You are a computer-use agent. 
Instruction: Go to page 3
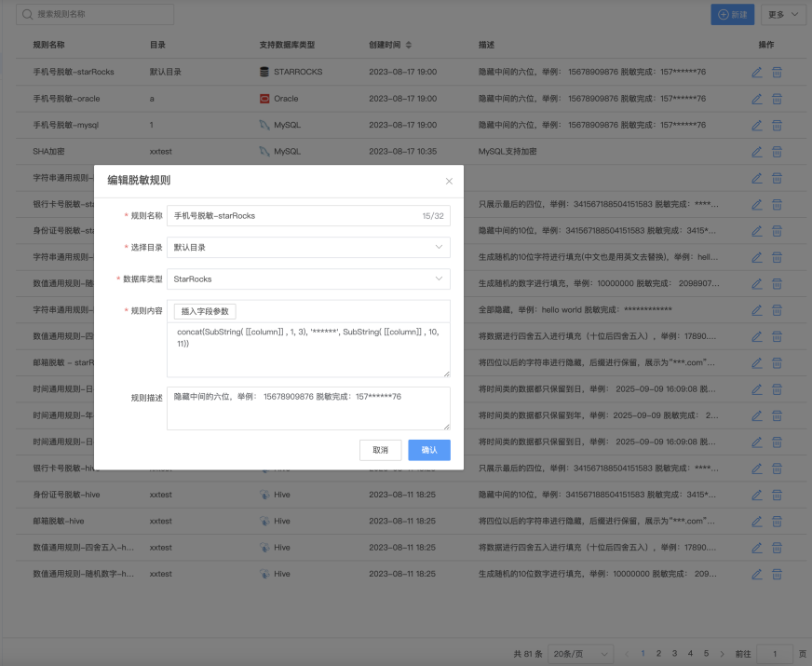point(674,654)
